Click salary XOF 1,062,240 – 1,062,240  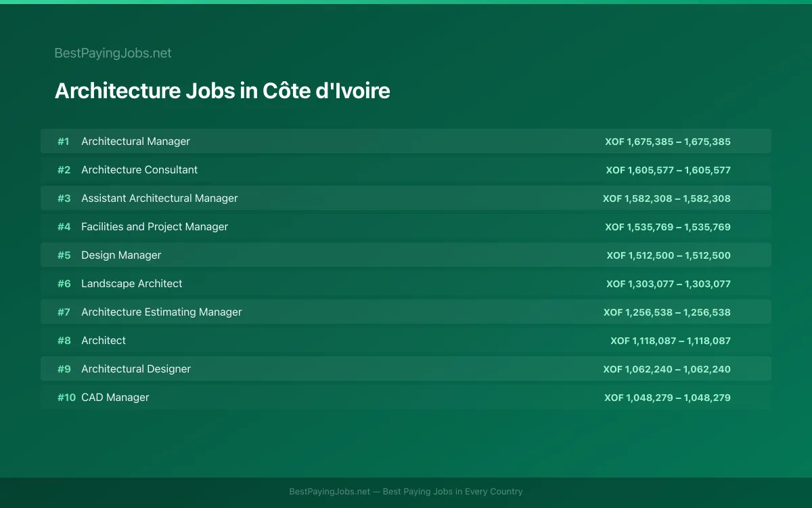(x=667, y=369)
